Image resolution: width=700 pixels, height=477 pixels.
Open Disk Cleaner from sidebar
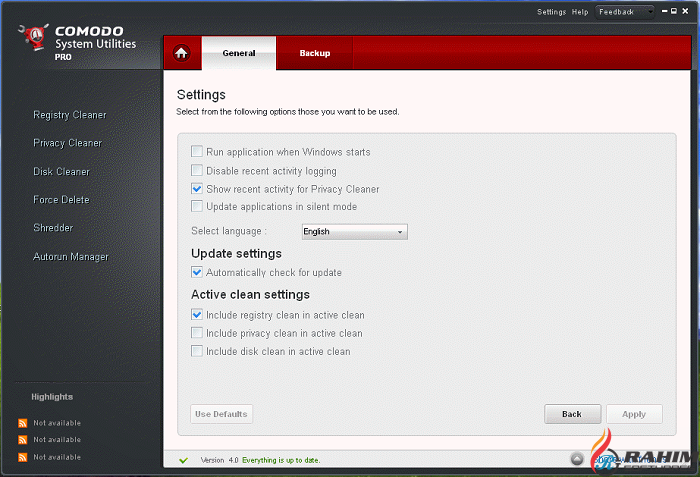click(x=61, y=172)
